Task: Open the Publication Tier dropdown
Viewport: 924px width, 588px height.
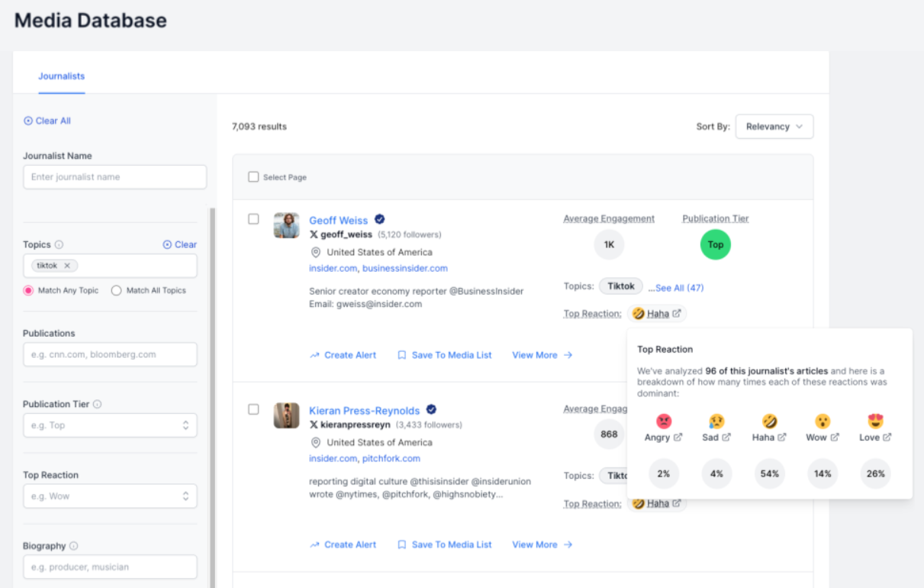Action: (110, 425)
